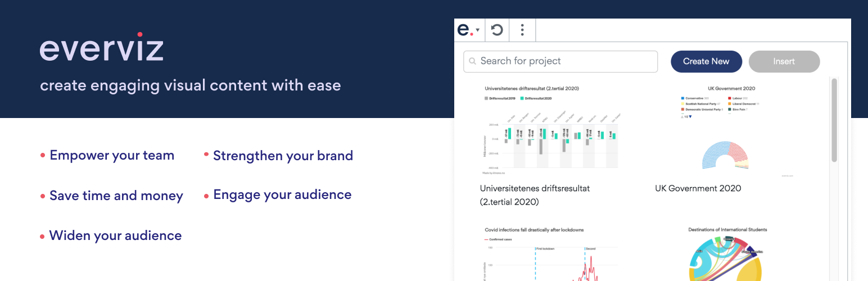Toggle Driftsresultat 2020 legend entry
This screenshot has height=281, width=868.
(536, 98)
